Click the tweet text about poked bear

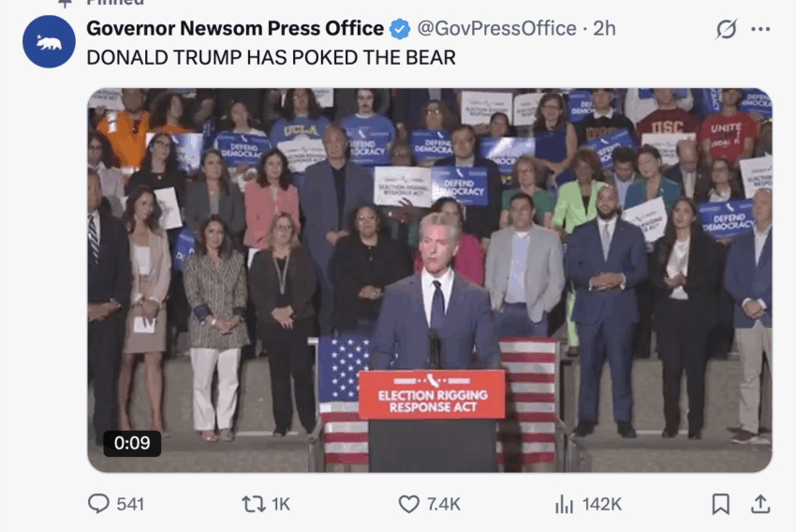pos(271,58)
